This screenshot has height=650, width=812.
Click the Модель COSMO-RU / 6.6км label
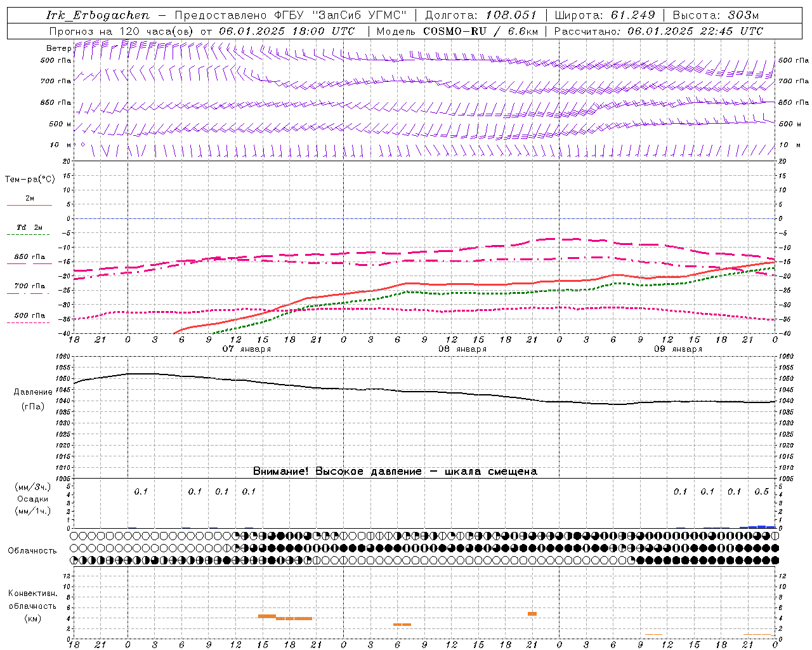(x=457, y=31)
